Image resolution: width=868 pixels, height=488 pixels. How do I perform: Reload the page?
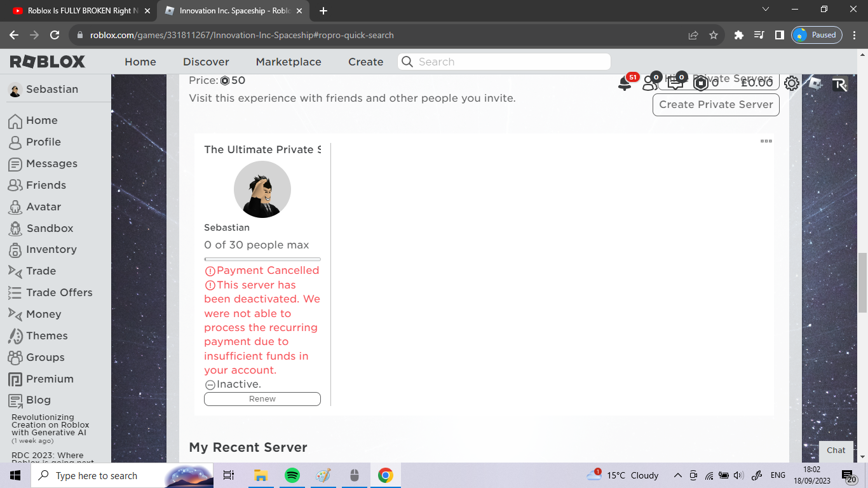[x=55, y=35]
